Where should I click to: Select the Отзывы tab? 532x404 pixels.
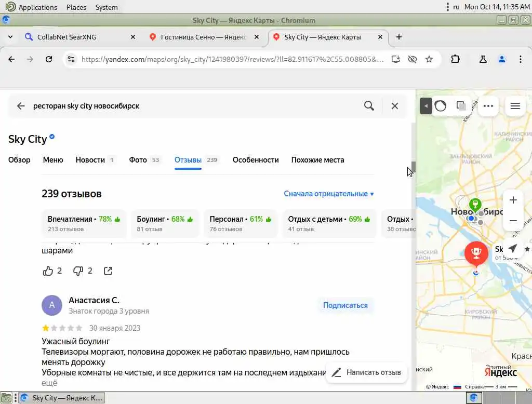point(196,160)
